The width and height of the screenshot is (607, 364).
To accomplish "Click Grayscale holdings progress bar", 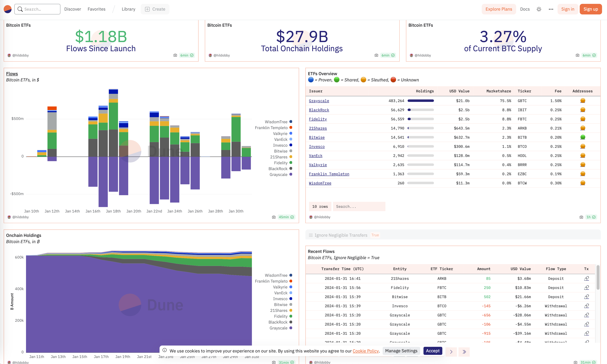I will (x=420, y=101).
